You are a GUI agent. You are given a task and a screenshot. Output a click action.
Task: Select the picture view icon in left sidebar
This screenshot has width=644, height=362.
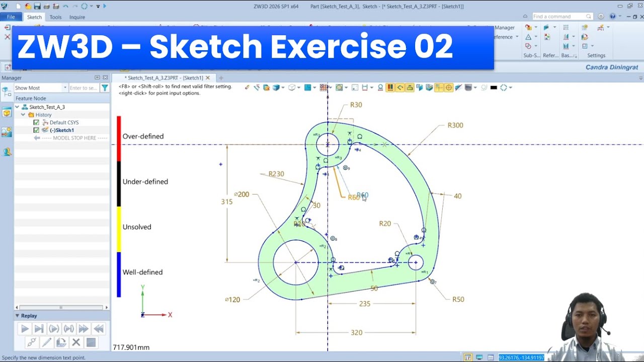(x=7, y=132)
